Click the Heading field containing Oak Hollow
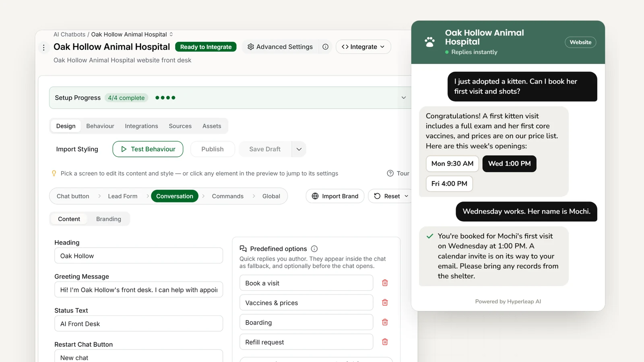 [x=138, y=255]
